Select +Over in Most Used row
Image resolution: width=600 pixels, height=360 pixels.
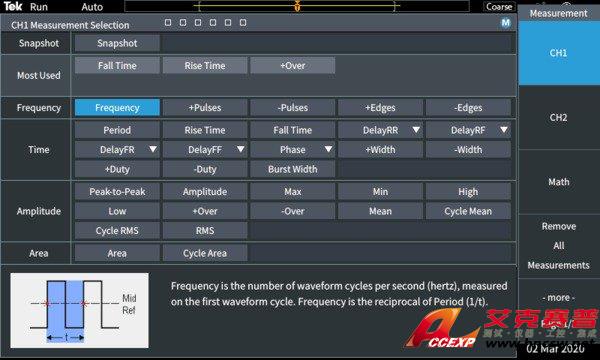point(293,65)
